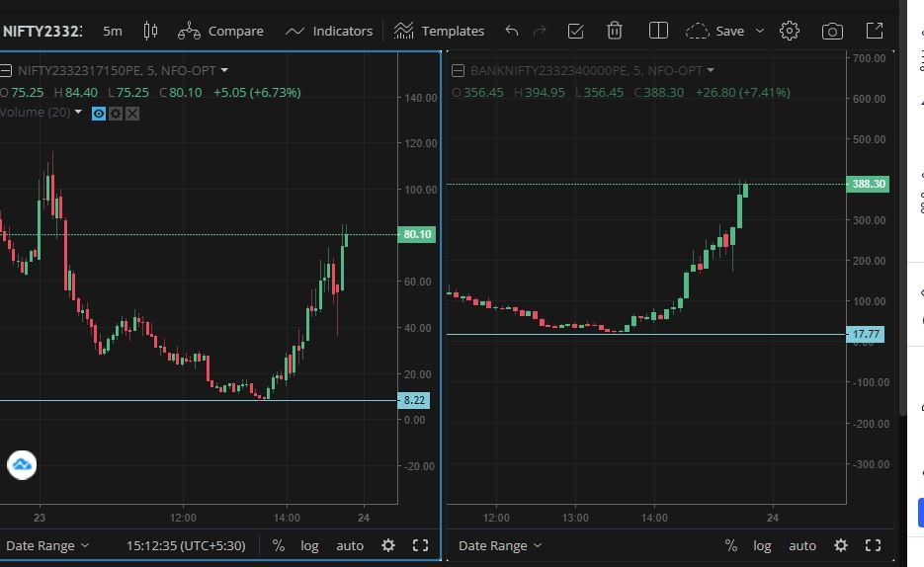
Task: Click the undo arrow icon
Action: [x=511, y=31]
